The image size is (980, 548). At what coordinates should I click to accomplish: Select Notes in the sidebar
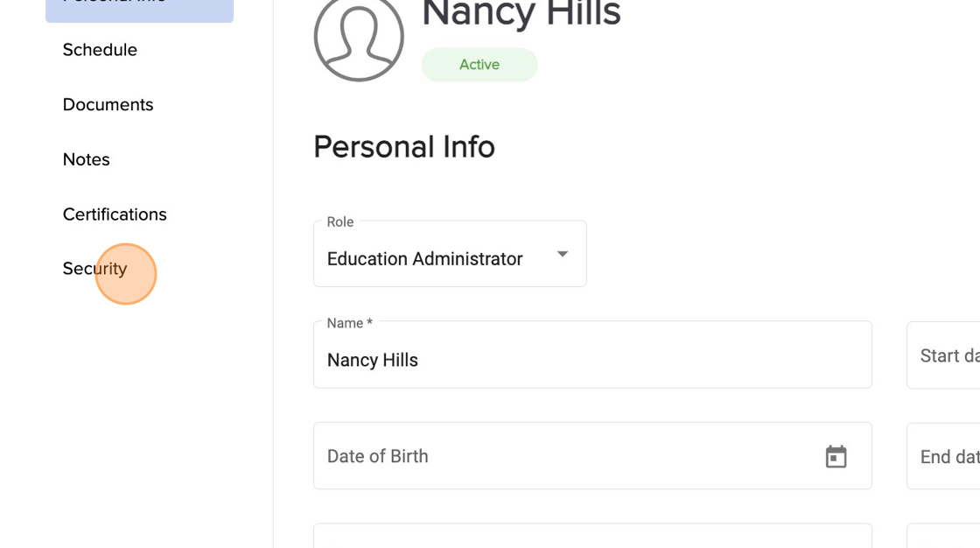[x=86, y=159]
